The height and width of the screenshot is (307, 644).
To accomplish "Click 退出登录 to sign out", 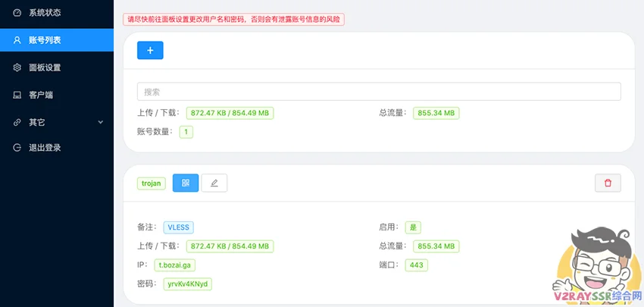I will tap(57, 148).
